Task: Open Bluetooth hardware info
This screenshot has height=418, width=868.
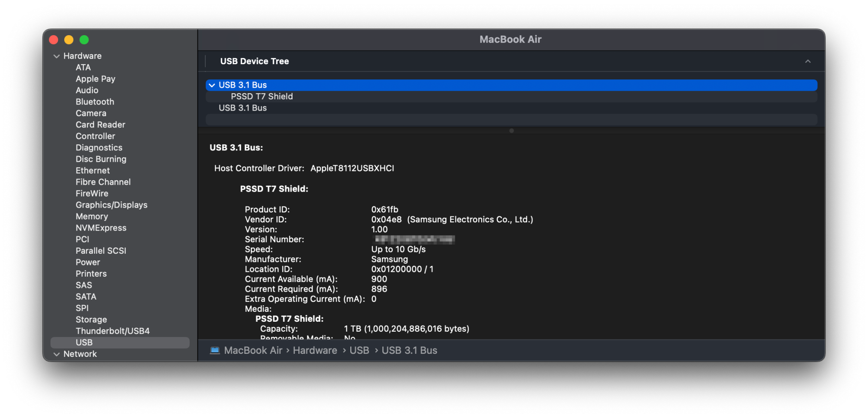Action: point(95,102)
